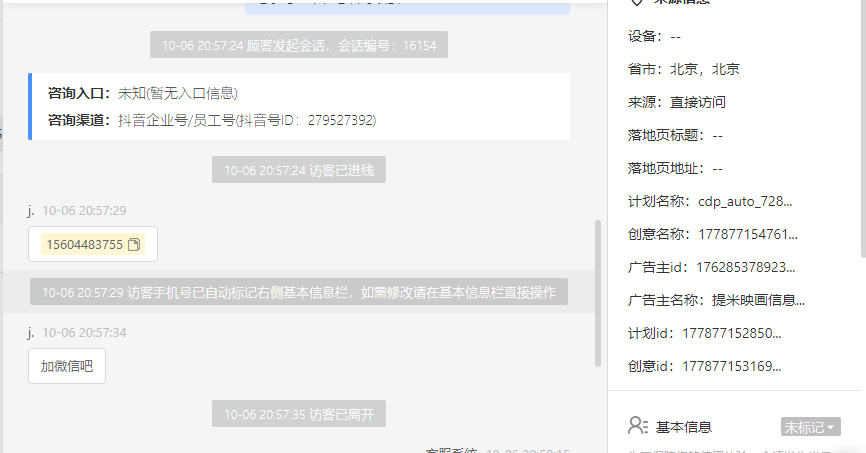Click the 咨询入口：未知(暂无入口信息) line
Viewport: 866px width, 453px height.
142,93
